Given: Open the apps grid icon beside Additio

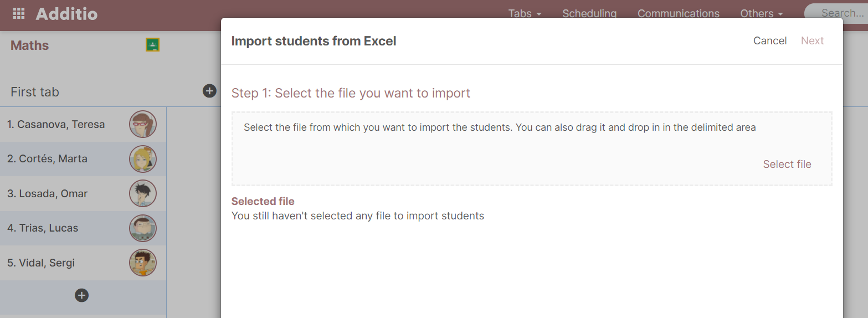Looking at the screenshot, I should [19, 14].
